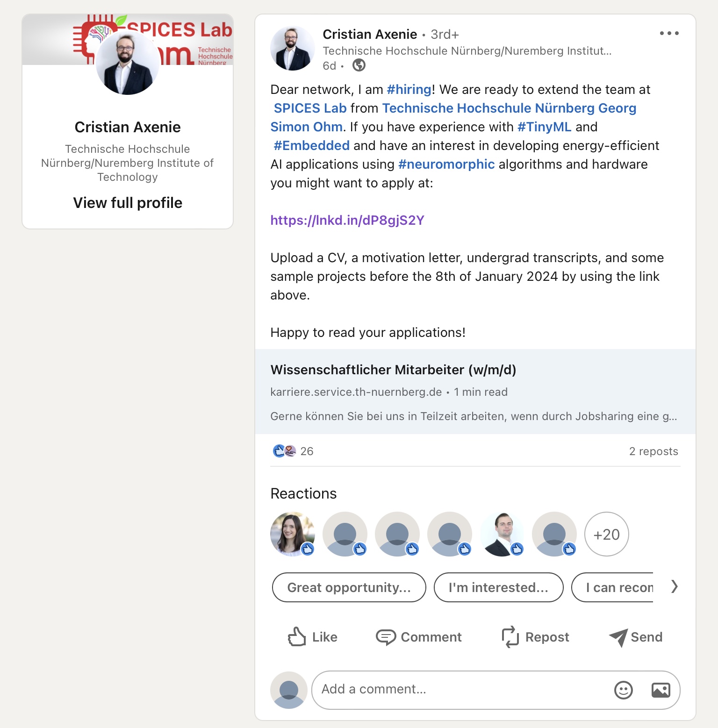Click the first reactor's photo with long hair
The height and width of the screenshot is (728, 718).
click(x=293, y=534)
